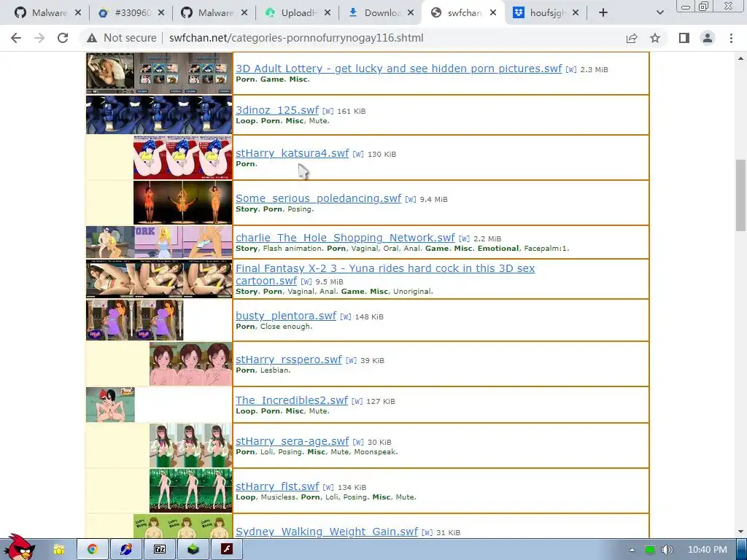
Task: Click the browser forward arrow
Action: click(39, 38)
